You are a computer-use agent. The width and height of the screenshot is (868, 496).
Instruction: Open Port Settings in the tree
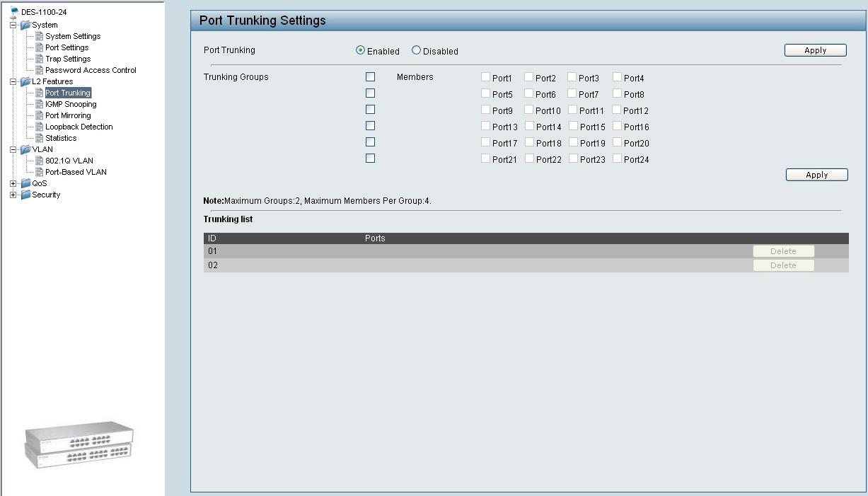(67, 47)
